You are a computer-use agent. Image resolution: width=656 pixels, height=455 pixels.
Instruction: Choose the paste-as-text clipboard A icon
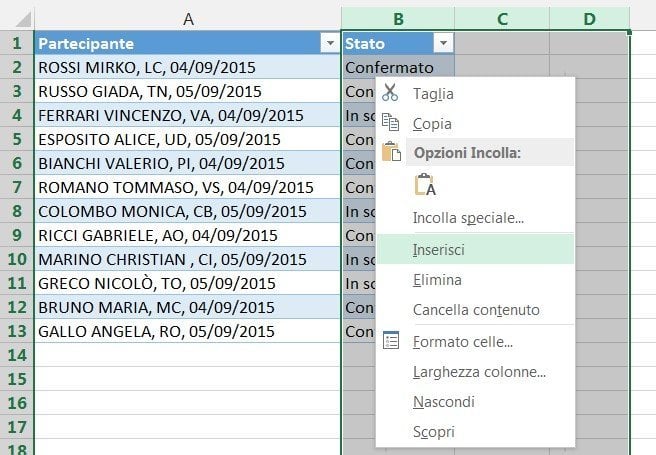[x=425, y=185]
